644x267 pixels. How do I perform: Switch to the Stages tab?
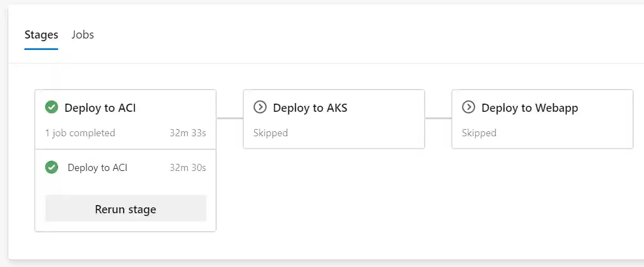tap(41, 35)
